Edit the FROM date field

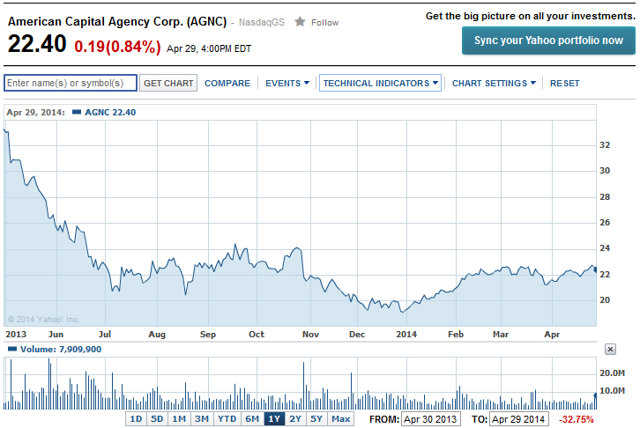431,419
